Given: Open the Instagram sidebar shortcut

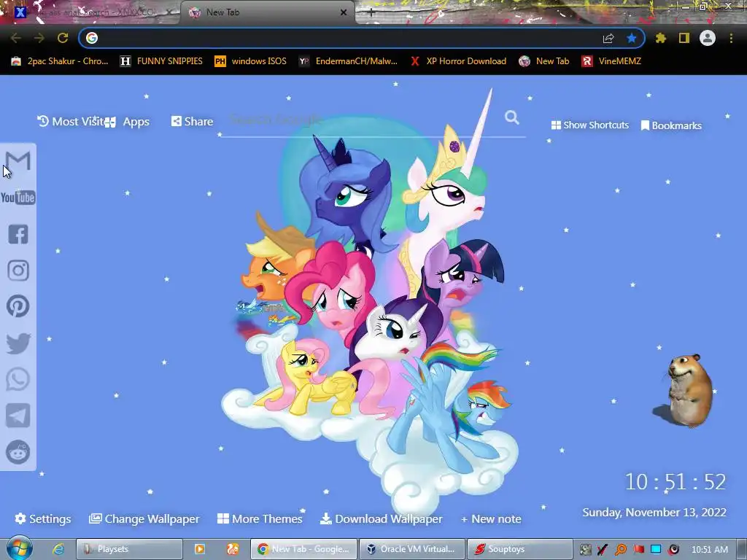Looking at the screenshot, I should click(18, 270).
